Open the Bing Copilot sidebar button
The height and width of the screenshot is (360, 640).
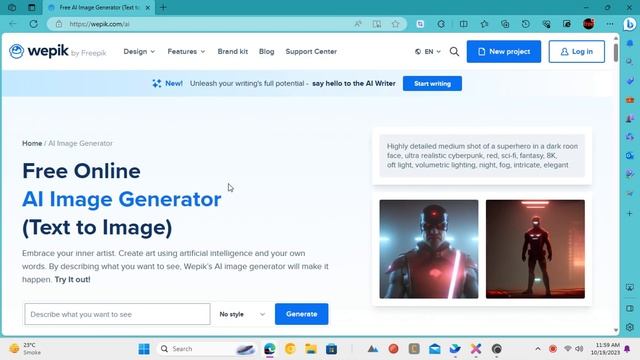point(630,24)
